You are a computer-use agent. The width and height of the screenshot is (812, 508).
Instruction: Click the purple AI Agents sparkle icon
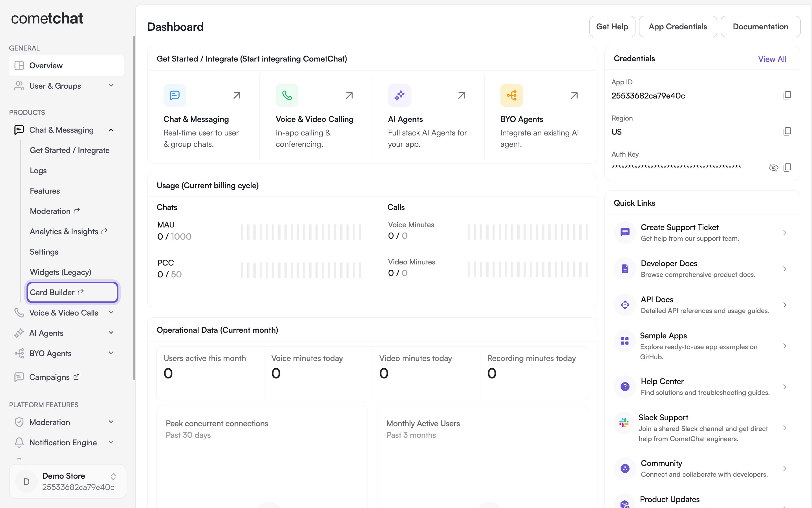tap(399, 95)
